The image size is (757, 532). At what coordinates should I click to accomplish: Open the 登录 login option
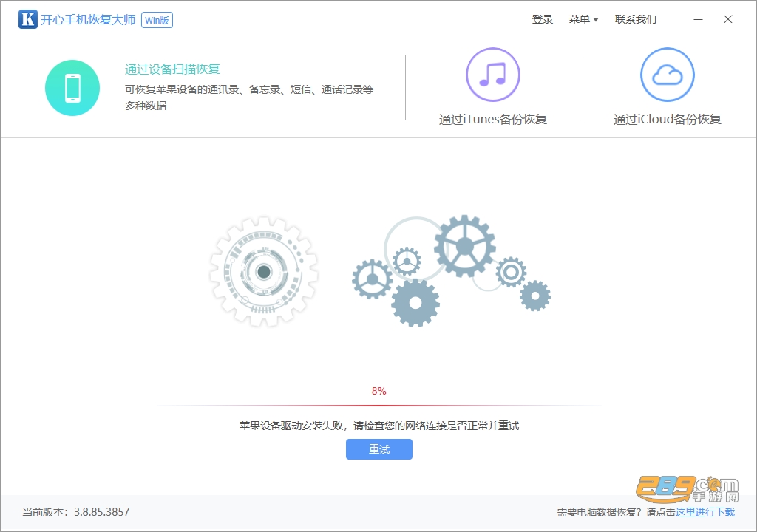coord(542,19)
